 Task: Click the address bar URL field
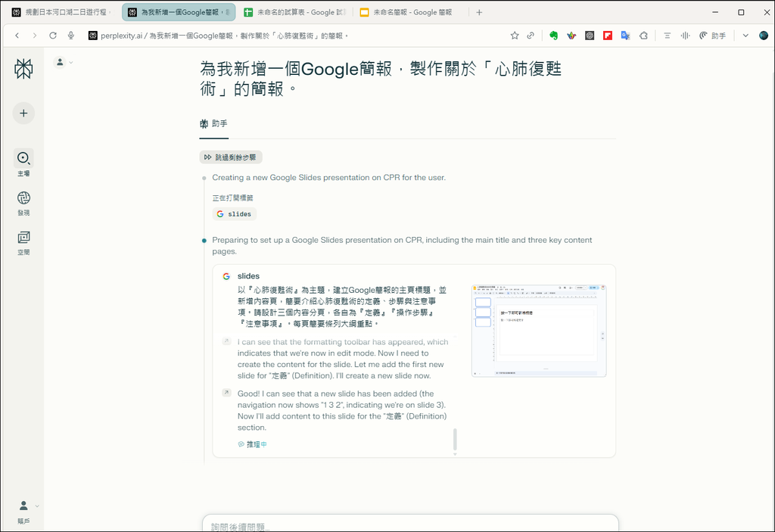[224, 36]
